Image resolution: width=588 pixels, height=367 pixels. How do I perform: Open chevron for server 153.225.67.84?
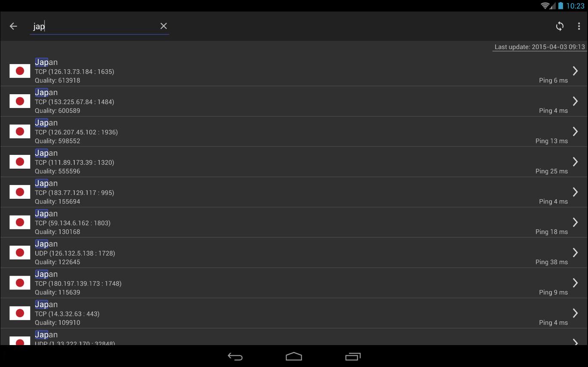[575, 101]
